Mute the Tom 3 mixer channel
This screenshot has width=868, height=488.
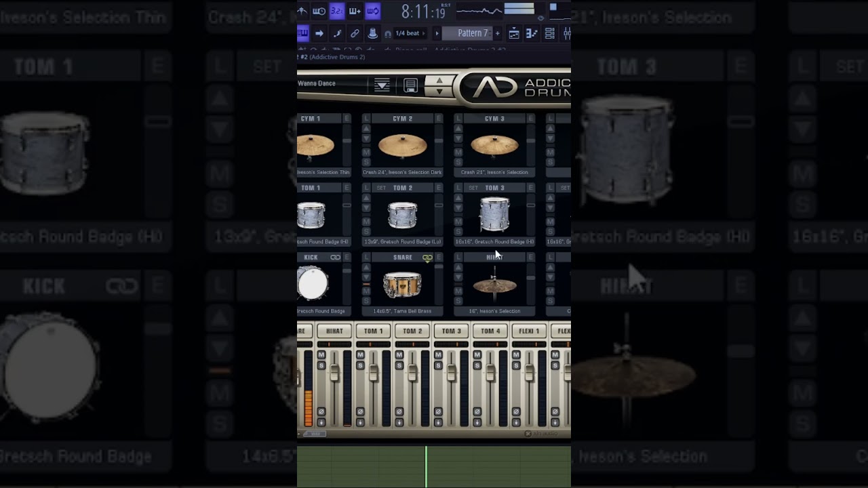(438, 355)
